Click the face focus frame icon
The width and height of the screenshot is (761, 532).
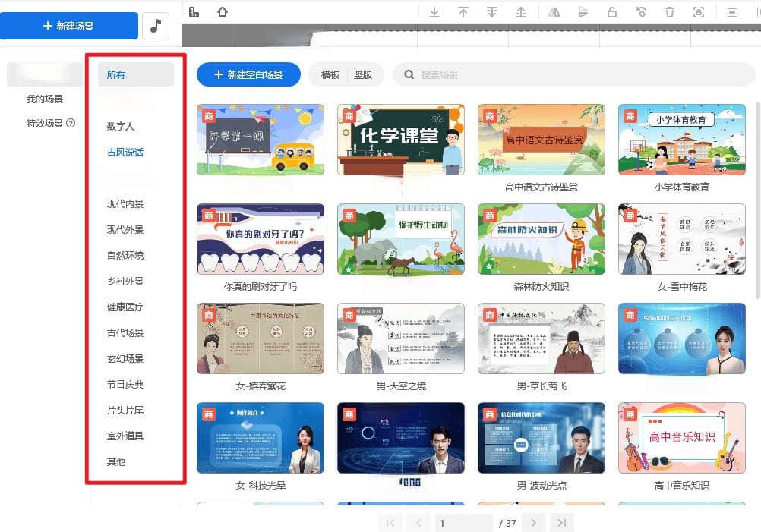pyautogui.click(x=699, y=12)
